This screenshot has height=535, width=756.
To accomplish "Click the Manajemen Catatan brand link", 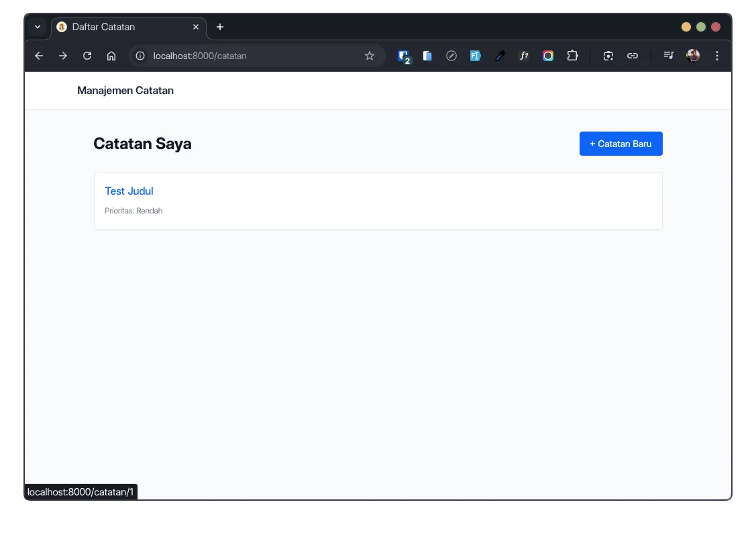I will (125, 91).
